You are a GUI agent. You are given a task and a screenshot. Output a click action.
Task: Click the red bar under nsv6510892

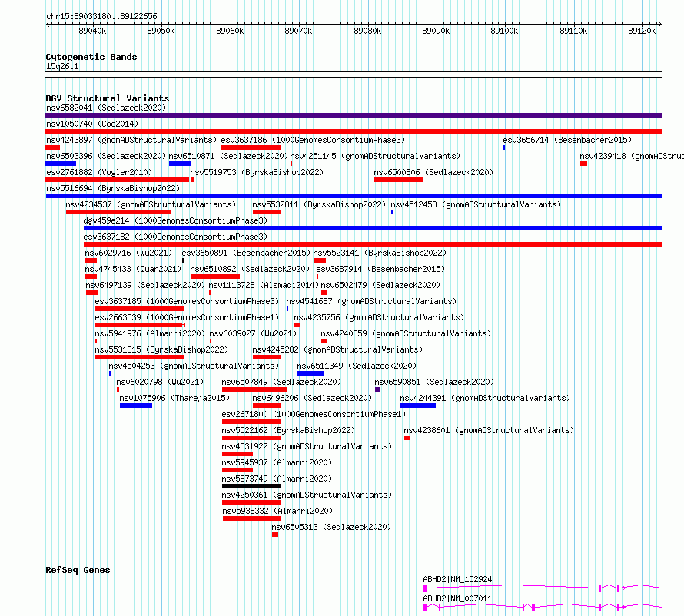pyautogui.click(x=215, y=277)
